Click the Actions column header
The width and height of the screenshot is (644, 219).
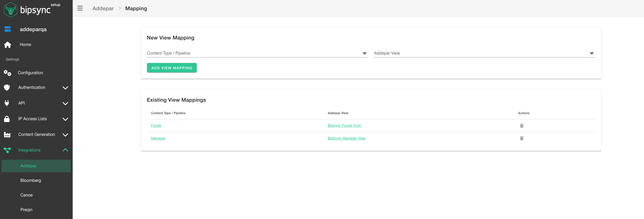pyautogui.click(x=523, y=113)
